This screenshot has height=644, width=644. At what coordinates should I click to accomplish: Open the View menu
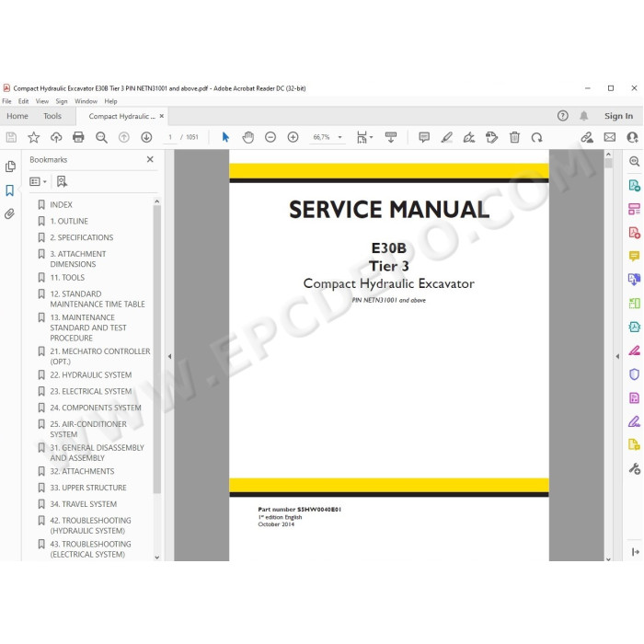click(x=42, y=101)
